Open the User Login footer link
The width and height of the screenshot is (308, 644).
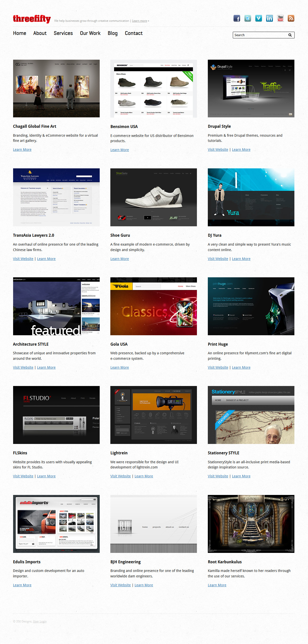point(40,621)
